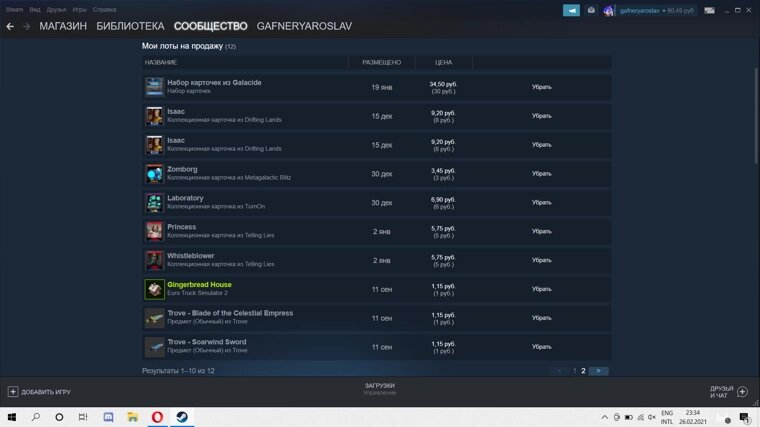Click the Steam taskbar icon
The width and height of the screenshot is (760, 427).
(182, 417)
